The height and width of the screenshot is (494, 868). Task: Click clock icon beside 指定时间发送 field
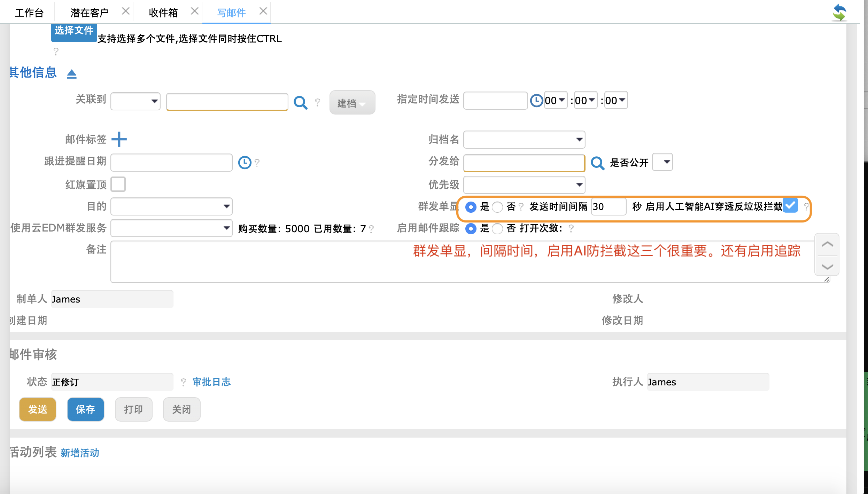coord(536,101)
